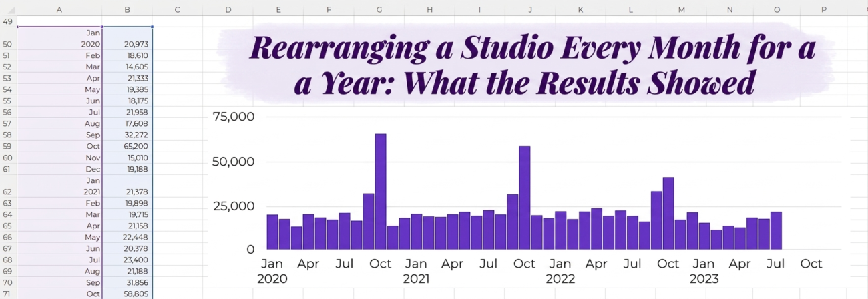Select row 62 header
Screen dimensions: 868x299
pos(9,186)
